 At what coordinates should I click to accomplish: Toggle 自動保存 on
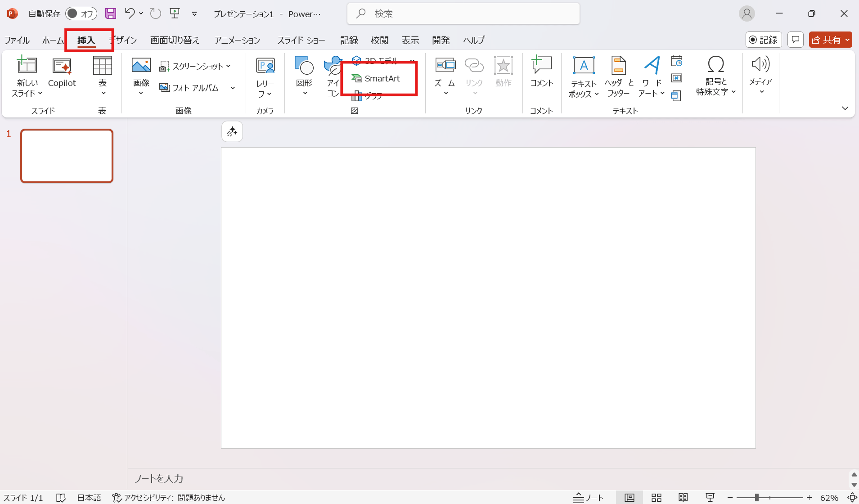click(81, 13)
